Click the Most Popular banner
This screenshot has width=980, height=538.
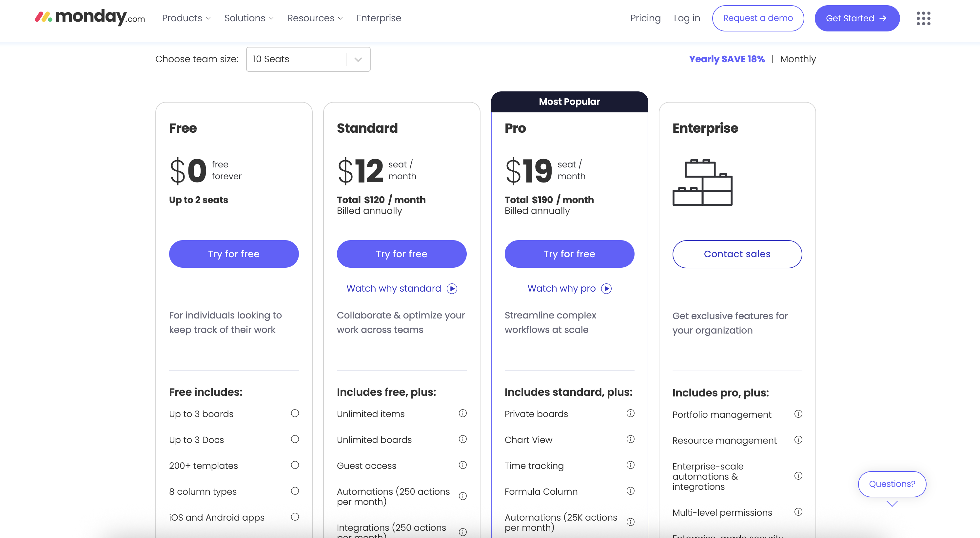coord(569,102)
